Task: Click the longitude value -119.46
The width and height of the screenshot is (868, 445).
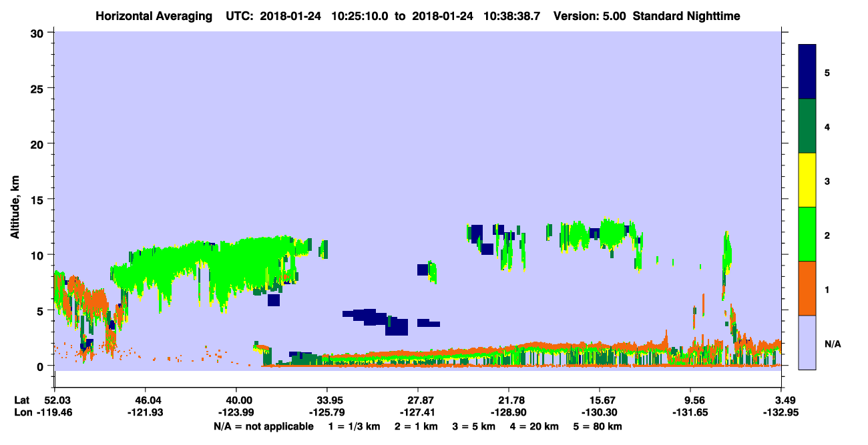Action: click(54, 412)
